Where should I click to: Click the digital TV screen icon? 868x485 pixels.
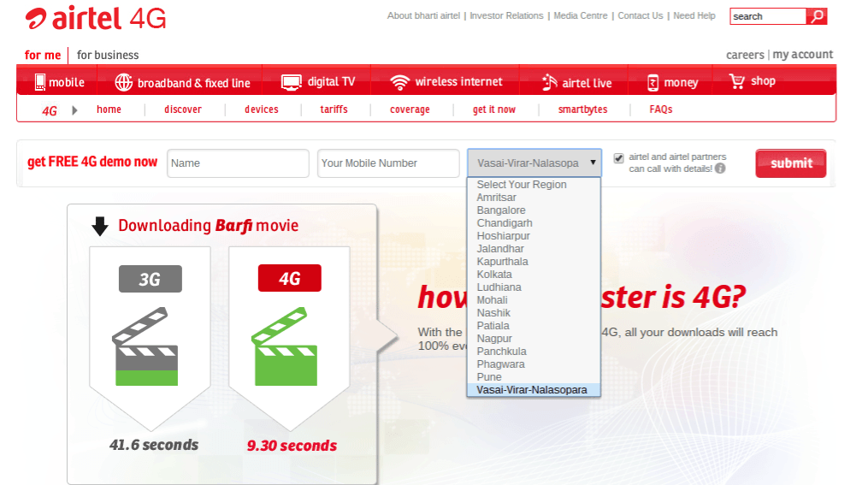coord(291,82)
